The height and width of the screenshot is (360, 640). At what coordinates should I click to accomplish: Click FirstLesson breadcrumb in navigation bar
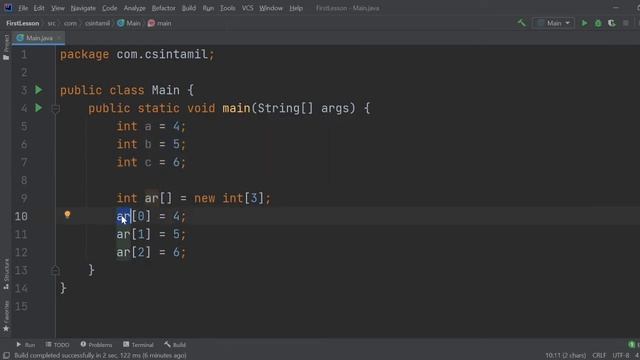(x=22, y=23)
